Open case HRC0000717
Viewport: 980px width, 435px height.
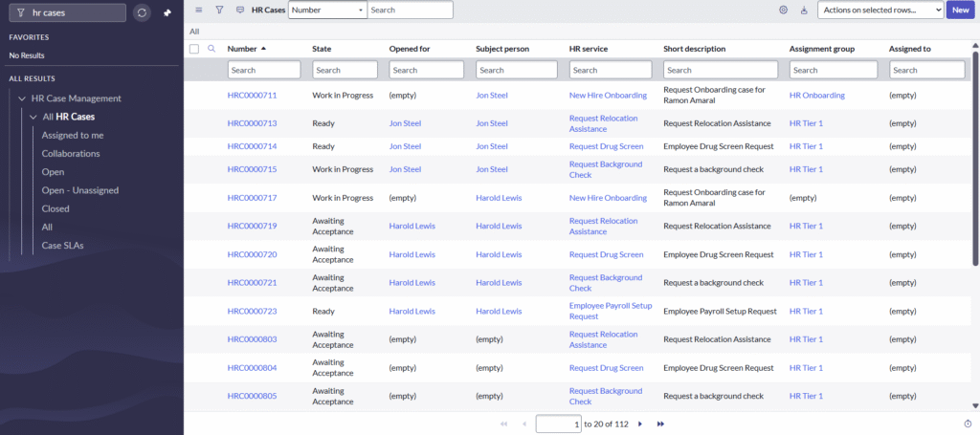pyautogui.click(x=252, y=198)
